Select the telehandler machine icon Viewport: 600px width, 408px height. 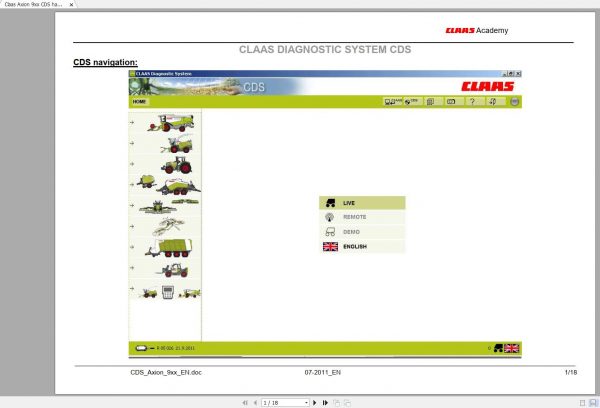click(172, 270)
